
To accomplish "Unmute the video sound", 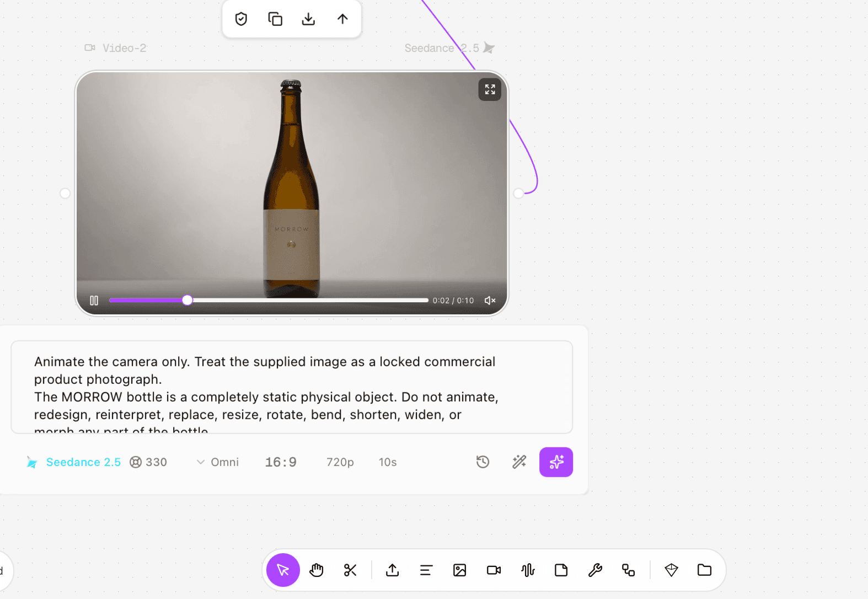I will pyautogui.click(x=490, y=301).
